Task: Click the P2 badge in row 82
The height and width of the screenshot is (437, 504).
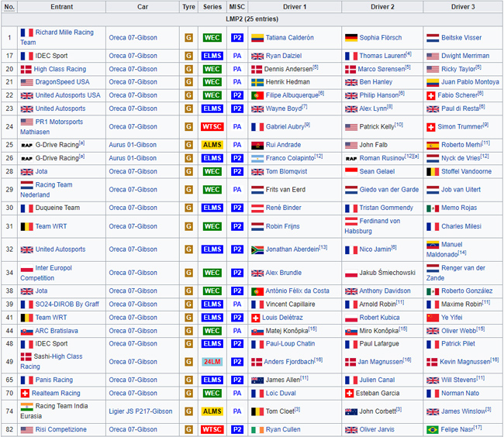Action: [237, 429]
